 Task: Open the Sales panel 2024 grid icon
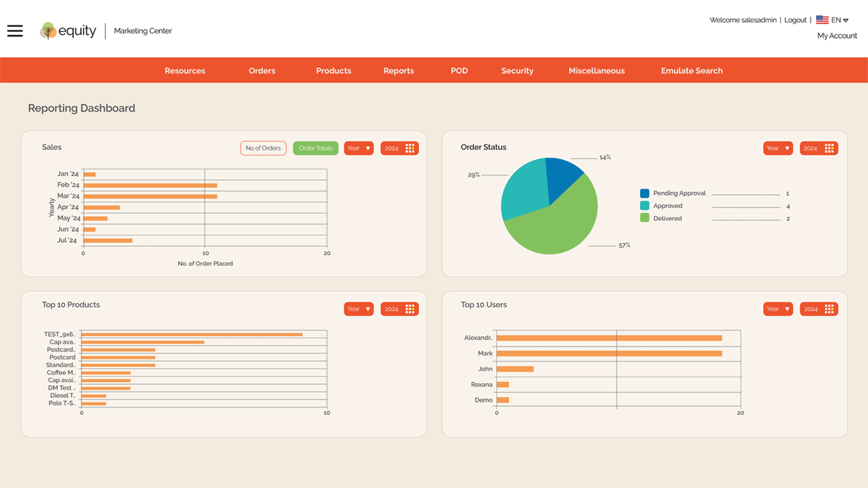[410, 148]
